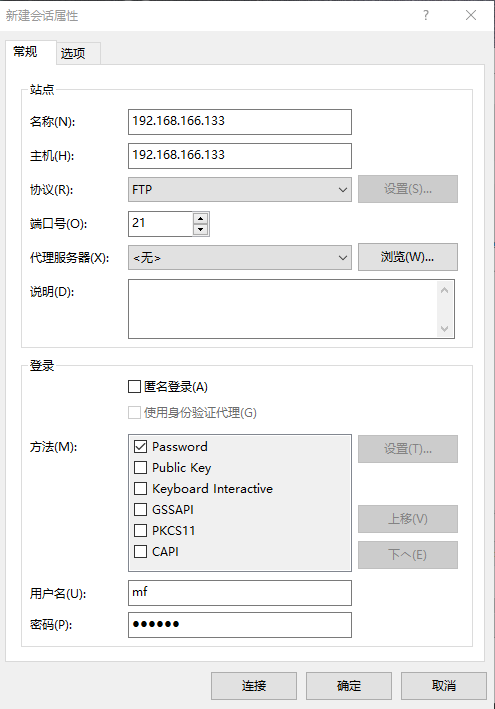Viewport: 495px width, 709px height.
Task: Enable anonymous login checkbox
Action: (134, 387)
